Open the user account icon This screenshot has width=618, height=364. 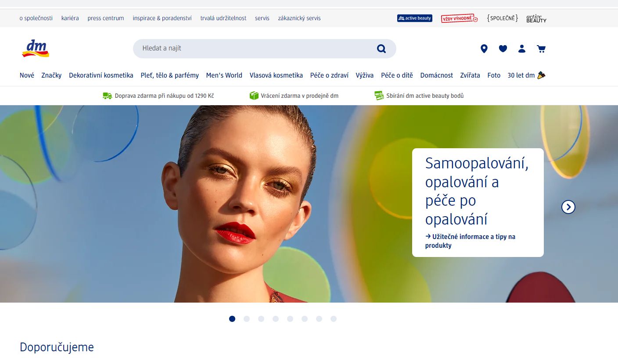coord(522,49)
